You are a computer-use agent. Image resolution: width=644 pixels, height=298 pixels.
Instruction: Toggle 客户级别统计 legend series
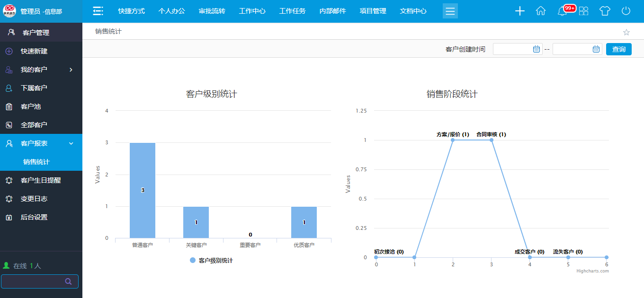tap(211, 261)
